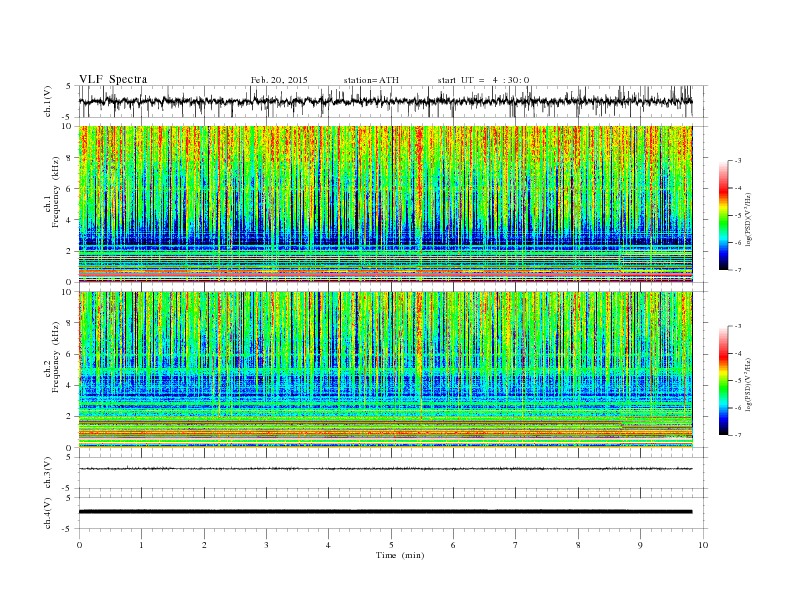Click the '1' minute tick label
Screen dimensions: 792x612
142,545
